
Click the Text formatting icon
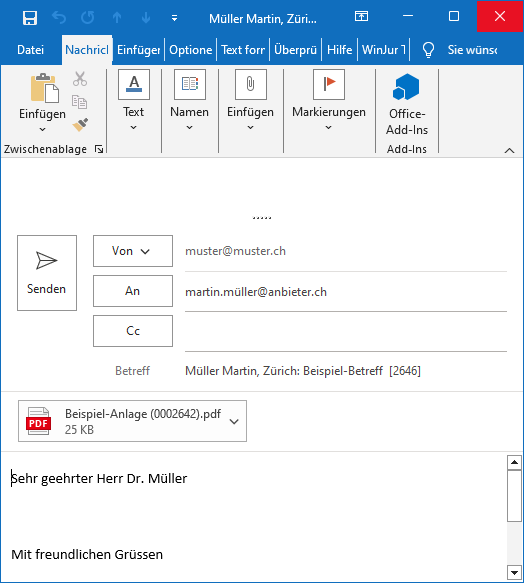134,84
